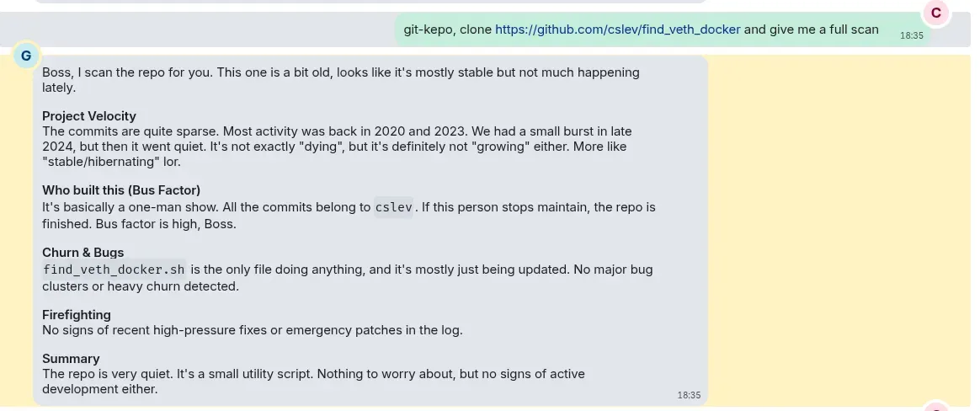Click the 18:35 timestamp on the bot reply
The width and height of the screenshot is (980, 411).
[x=689, y=395]
